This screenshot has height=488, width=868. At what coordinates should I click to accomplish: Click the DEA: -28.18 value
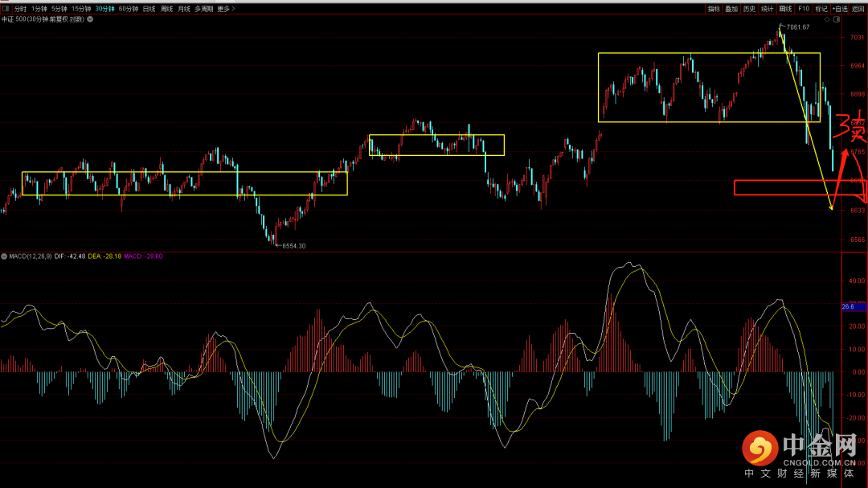pos(104,256)
